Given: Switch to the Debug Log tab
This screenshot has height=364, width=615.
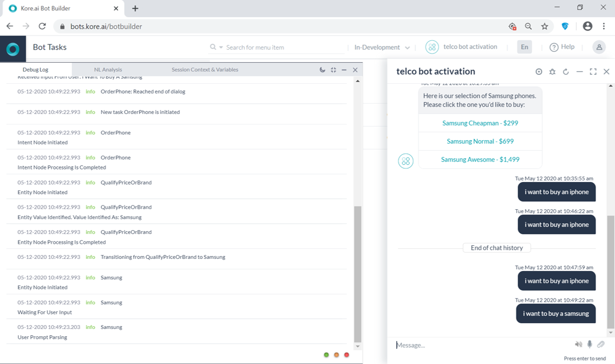Looking at the screenshot, I should tap(35, 70).
